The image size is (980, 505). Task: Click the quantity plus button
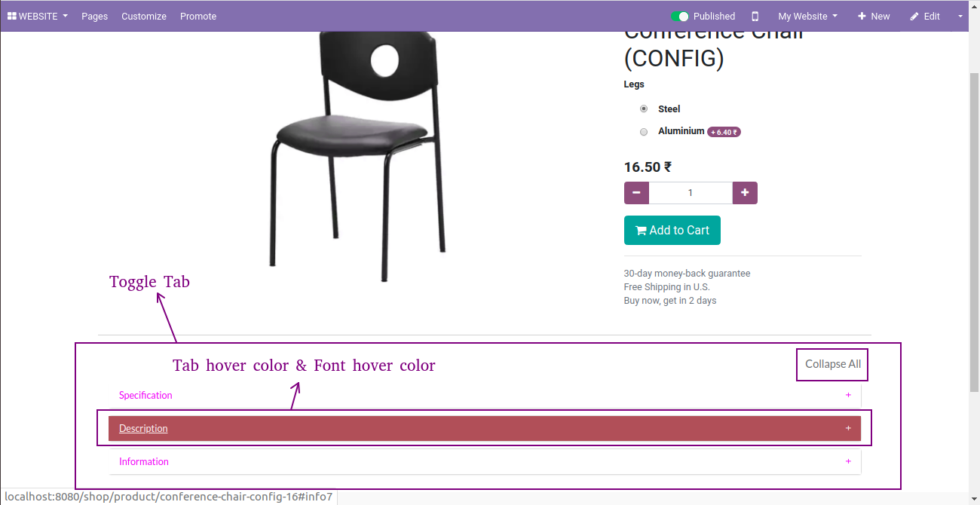coord(745,193)
